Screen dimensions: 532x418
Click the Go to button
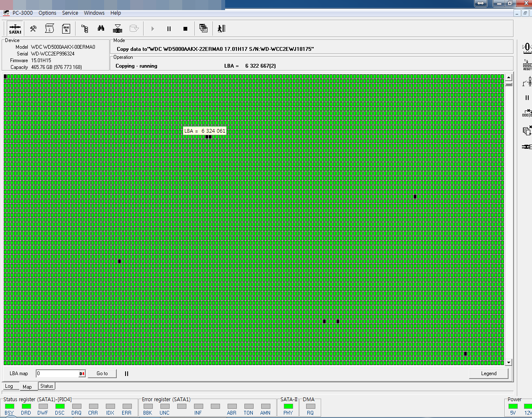click(102, 373)
